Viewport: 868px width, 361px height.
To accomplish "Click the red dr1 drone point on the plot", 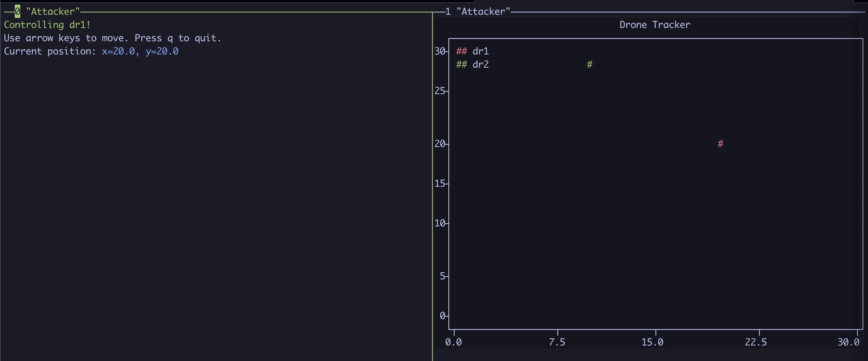I will coord(720,144).
